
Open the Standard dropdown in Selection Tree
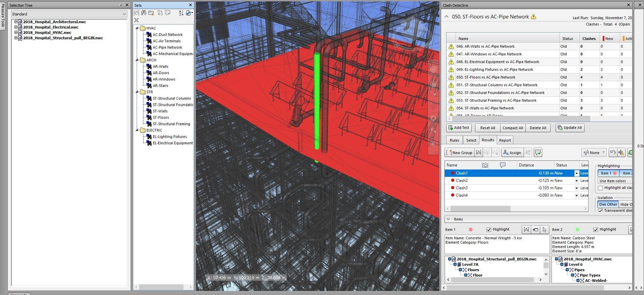tap(124, 14)
